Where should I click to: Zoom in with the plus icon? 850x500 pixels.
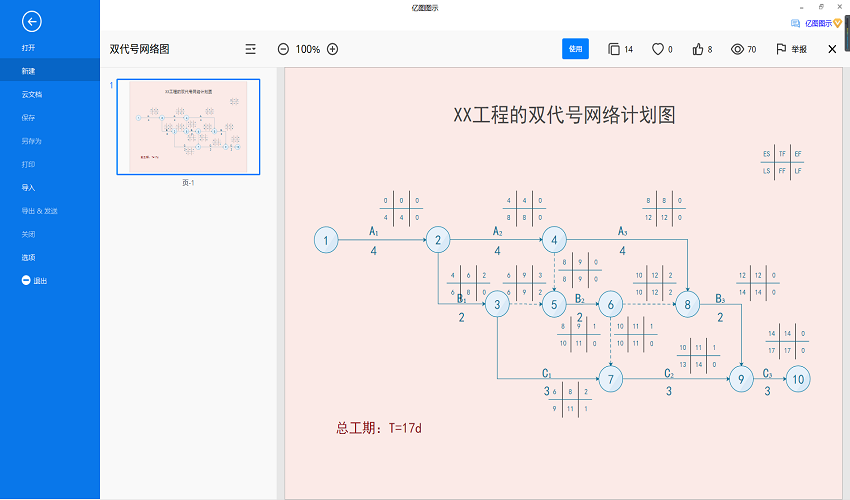(333, 49)
